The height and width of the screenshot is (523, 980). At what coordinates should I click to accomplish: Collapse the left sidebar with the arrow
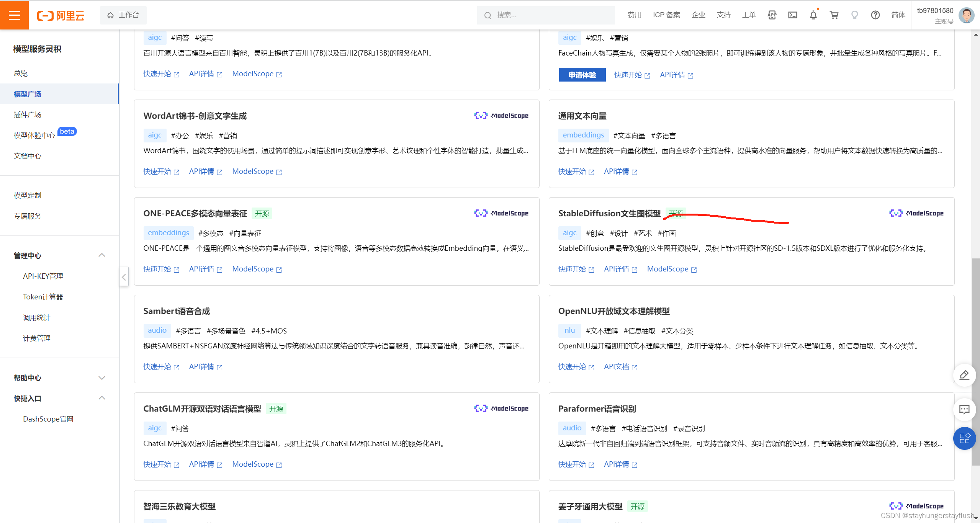coord(124,276)
